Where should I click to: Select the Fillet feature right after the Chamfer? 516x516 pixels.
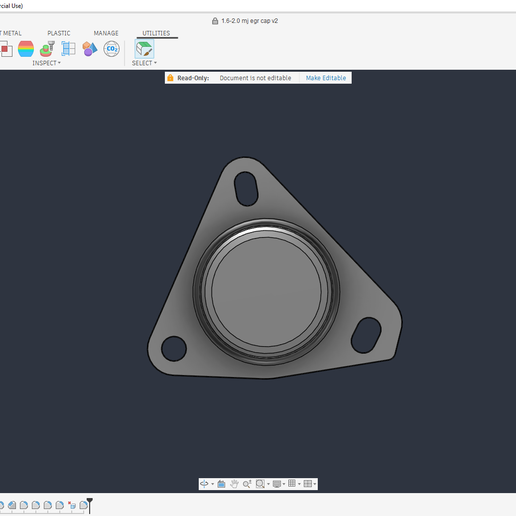pos(24,505)
